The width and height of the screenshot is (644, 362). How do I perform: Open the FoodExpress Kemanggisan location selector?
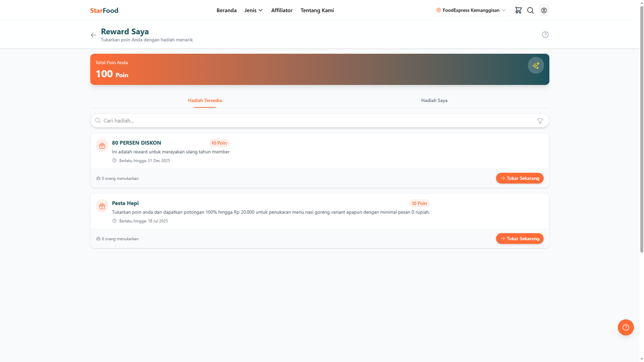coord(471,10)
